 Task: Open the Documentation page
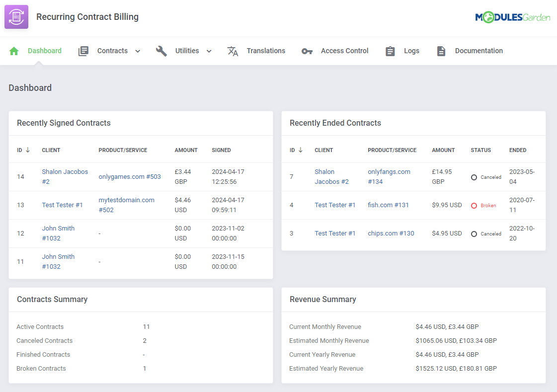click(x=479, y=51)
